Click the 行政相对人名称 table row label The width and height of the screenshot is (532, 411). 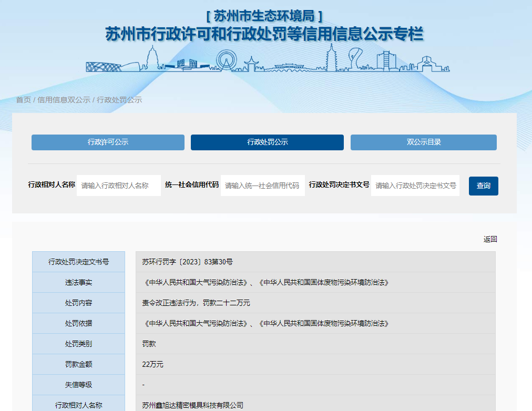[x=78, y=405]
